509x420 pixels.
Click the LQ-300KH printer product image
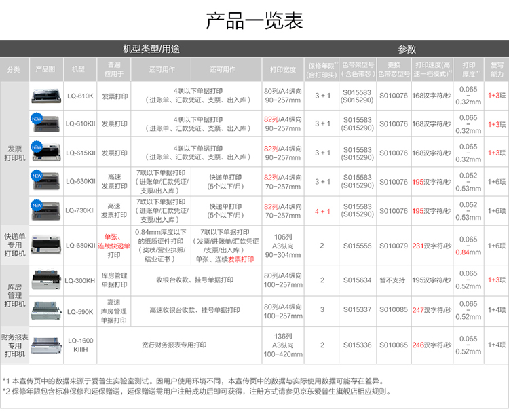coord(45,280)
